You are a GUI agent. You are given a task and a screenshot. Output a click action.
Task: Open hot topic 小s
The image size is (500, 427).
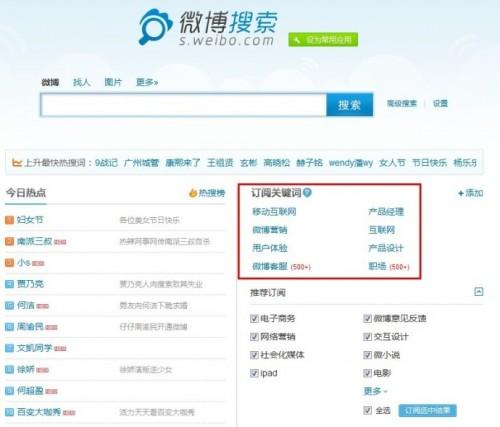pos(24,263)
